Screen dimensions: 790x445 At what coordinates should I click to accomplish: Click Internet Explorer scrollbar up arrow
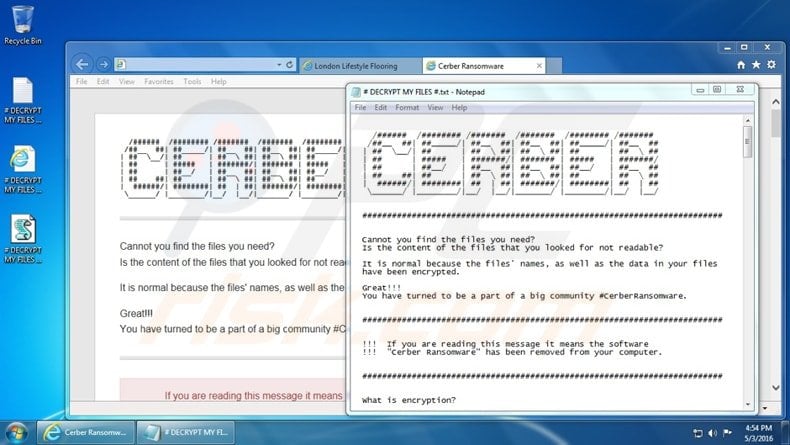coord(776,102)
